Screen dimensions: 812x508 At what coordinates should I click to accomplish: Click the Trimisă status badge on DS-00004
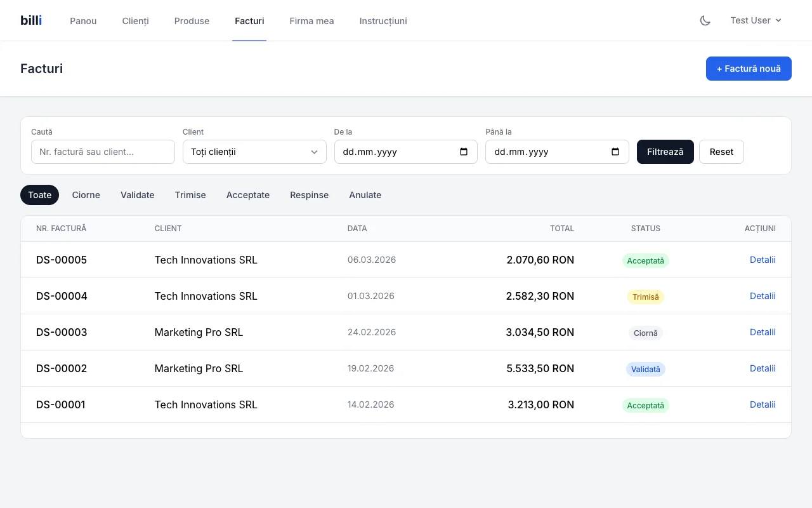coord(645,297)
